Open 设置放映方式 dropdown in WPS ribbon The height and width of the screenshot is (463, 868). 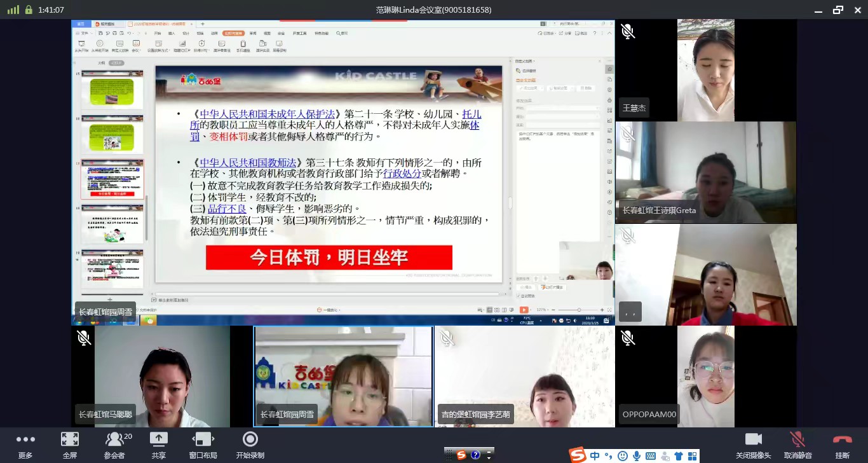click(x=159, y=46)
